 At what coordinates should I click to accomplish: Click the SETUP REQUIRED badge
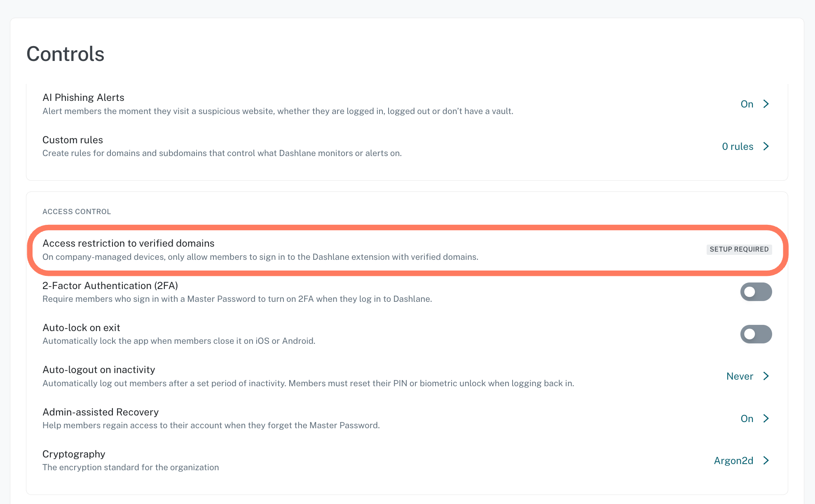739,249
